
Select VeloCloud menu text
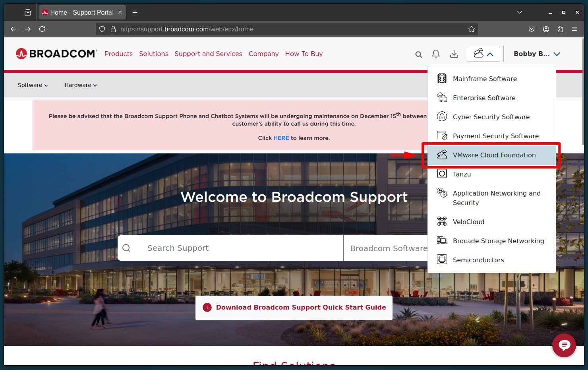click(468, 222)
